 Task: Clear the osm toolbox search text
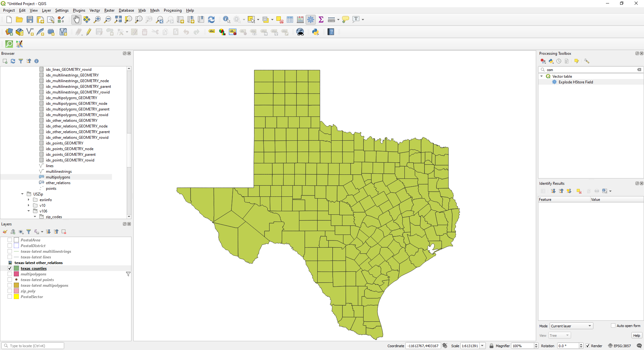point(639,70)
